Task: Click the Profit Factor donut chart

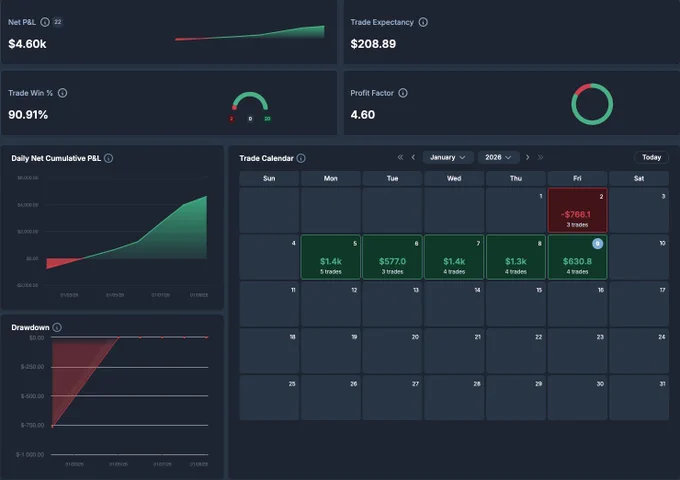Action: click(x=592, y=104)
